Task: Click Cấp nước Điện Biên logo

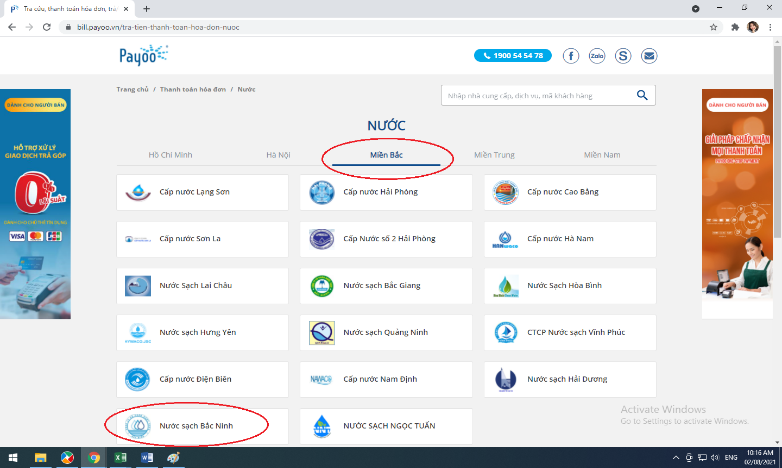Action: point(138,379)
